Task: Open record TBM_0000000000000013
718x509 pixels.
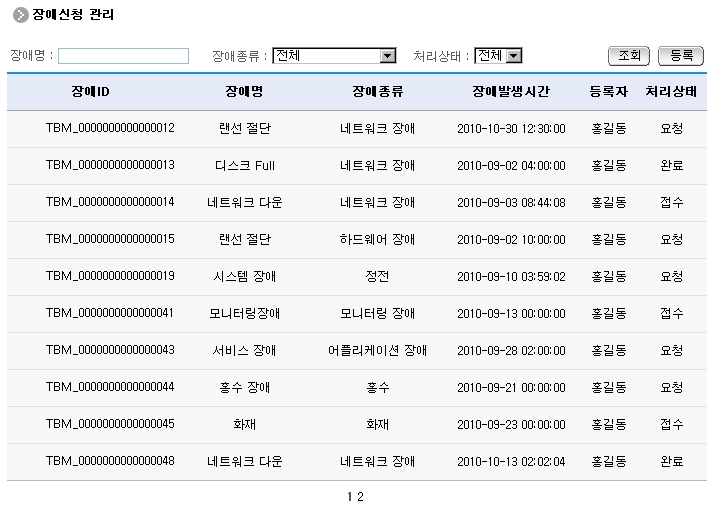Action: [110, 165]
